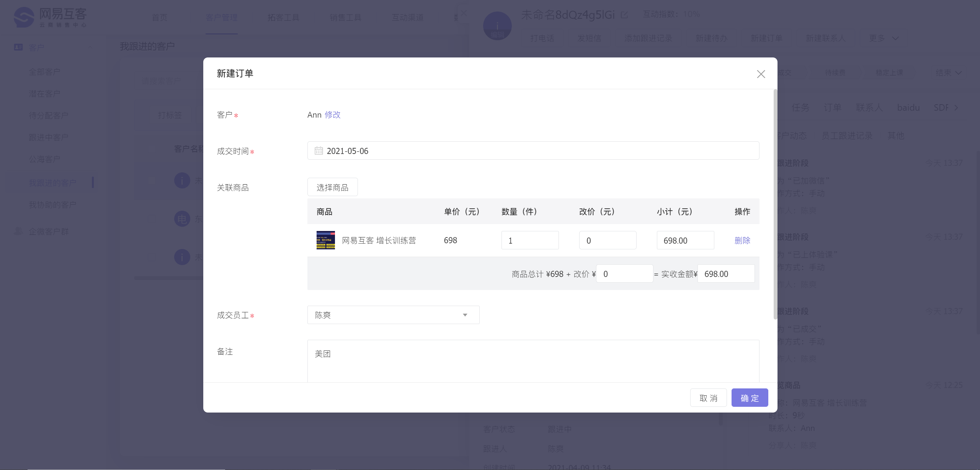
Task: Click the 电 avatar icon in list
Action: tap(182, 219)
